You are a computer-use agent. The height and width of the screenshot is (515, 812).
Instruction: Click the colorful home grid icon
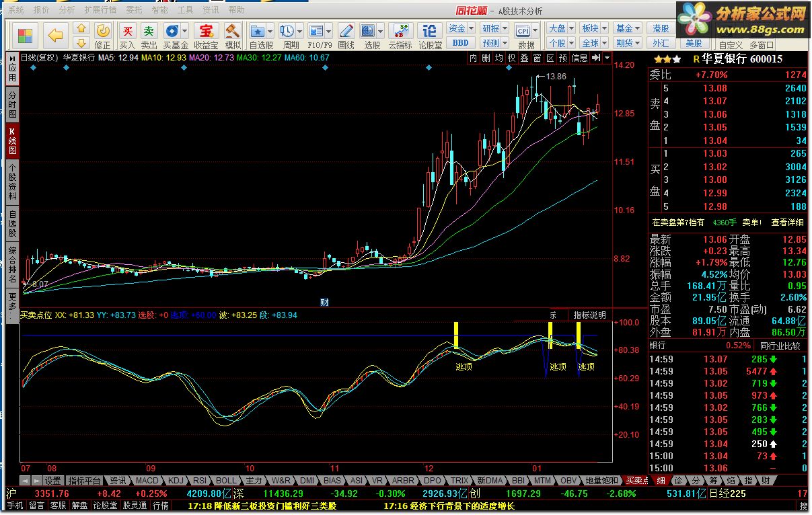(x=25, y=35)
